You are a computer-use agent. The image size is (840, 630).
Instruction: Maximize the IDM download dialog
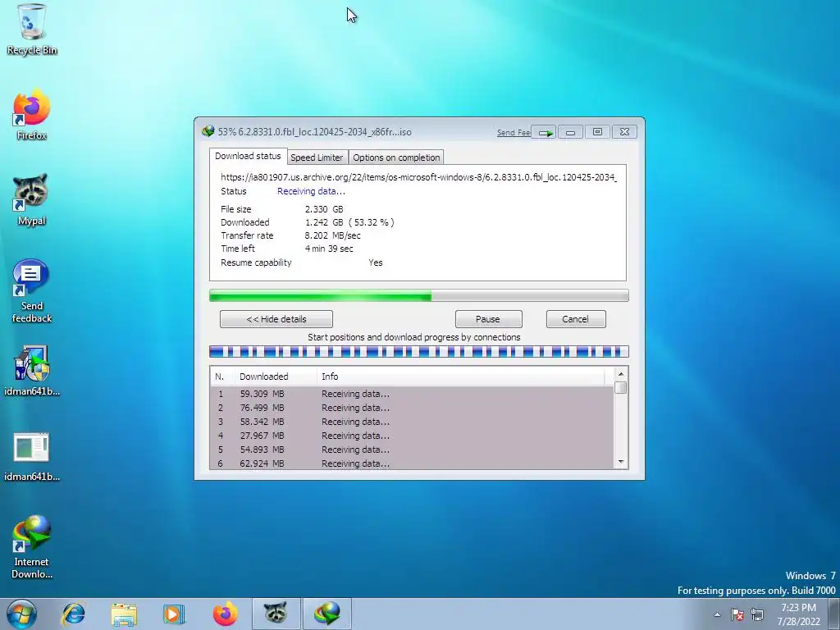pyautogui.click(x=597, y=132)
